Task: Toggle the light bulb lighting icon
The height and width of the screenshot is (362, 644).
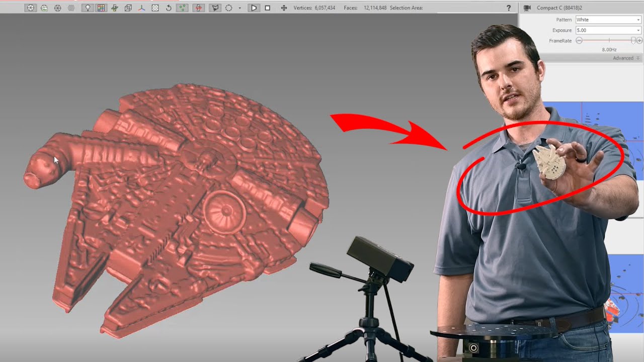Action: [88, 8]
